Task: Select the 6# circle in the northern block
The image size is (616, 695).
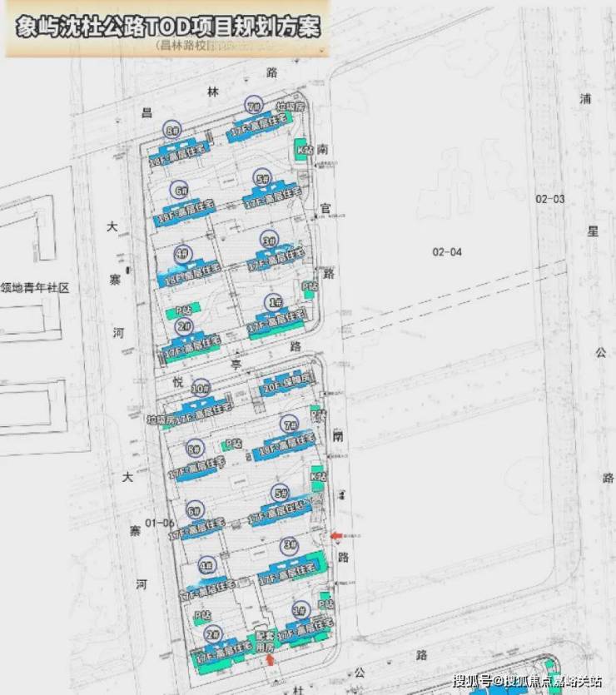Action: [x=180, y=190]
